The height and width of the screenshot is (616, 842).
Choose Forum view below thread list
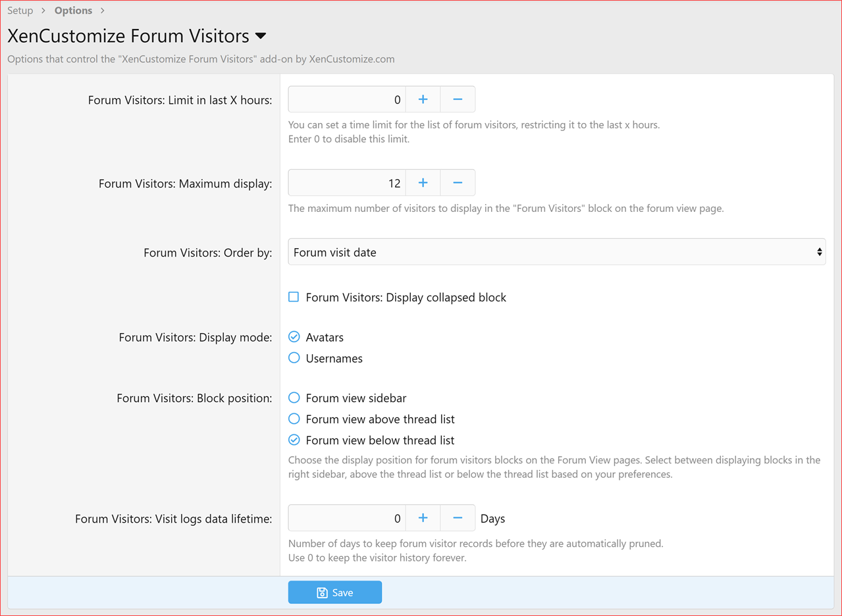coord(294,440)
